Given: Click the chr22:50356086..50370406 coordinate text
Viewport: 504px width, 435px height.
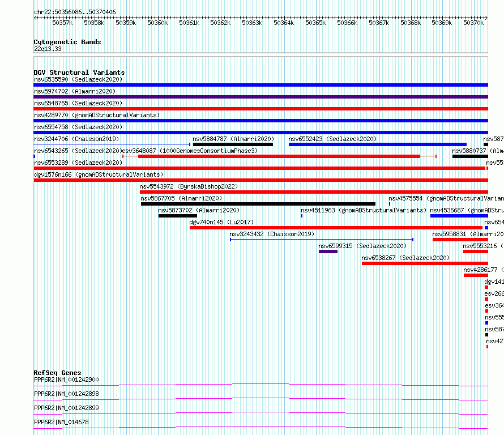Looking at the screenshot, I should point(75,12).
